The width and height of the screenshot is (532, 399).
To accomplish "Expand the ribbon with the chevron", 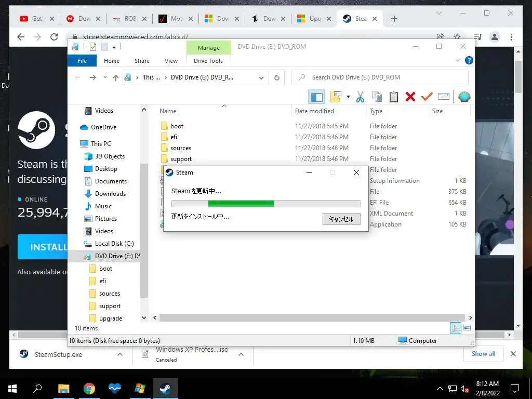I will click(x=458, y=60).
